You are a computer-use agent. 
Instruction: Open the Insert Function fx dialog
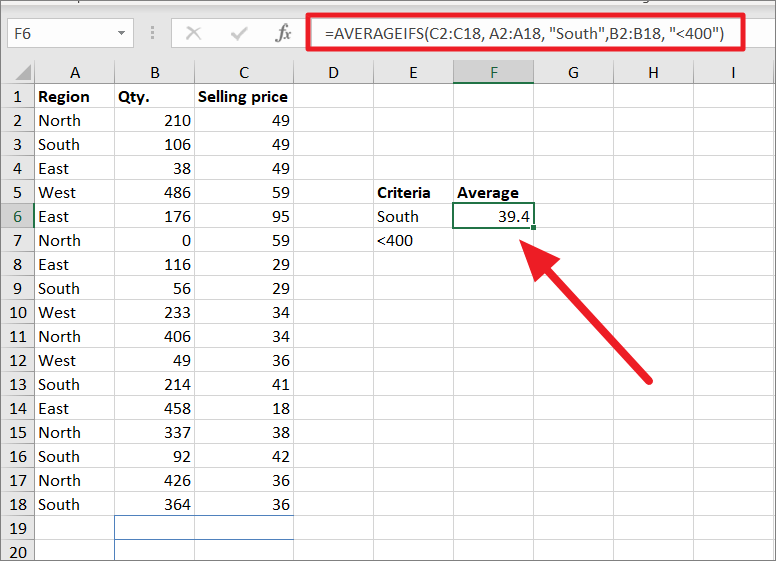[x=283, y=33]
